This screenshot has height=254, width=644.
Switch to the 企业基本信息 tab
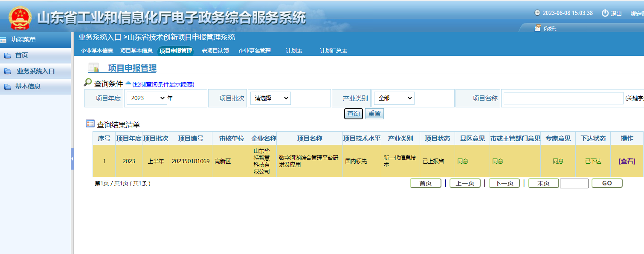pos(97,51)
